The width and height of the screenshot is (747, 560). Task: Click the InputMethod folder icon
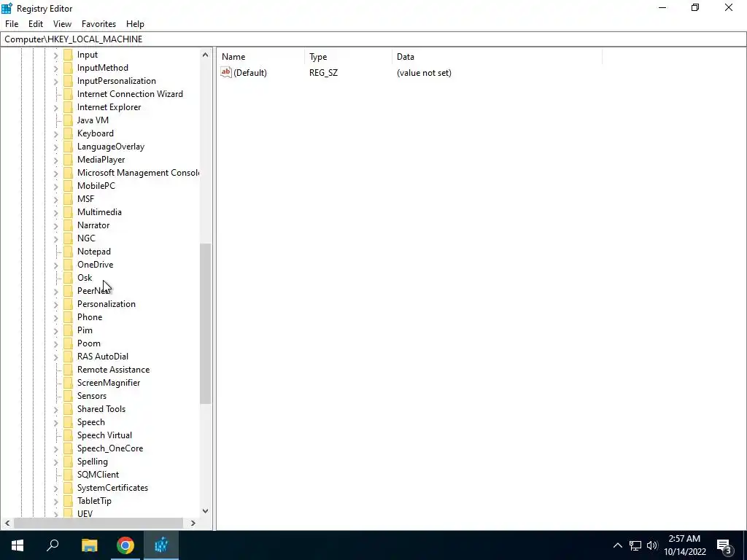pos(68,68)
